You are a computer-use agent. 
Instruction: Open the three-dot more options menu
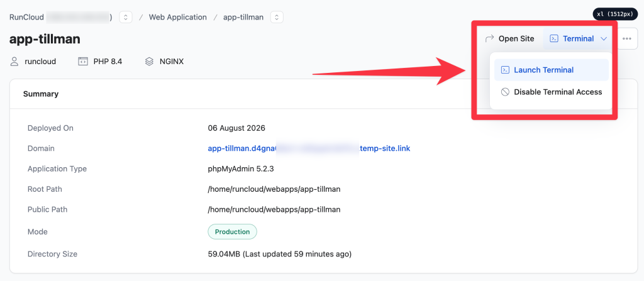[627, 38]
